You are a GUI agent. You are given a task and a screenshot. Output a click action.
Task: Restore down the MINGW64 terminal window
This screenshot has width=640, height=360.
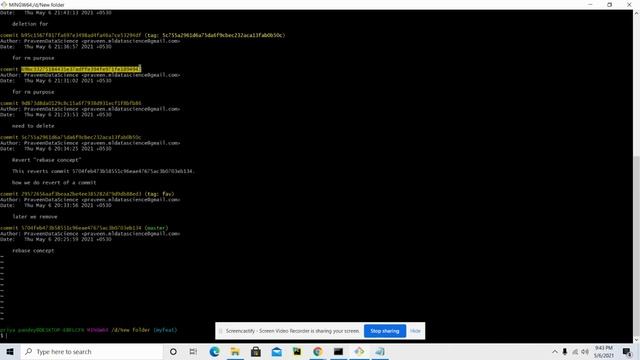point(609,4)
